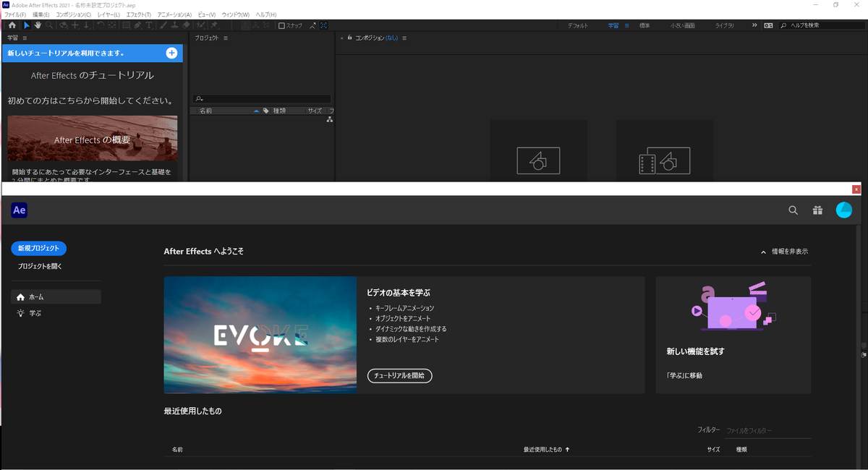Select the Pen tool
The height and width of the screenshot is (470, 868).
coord(138,25)
